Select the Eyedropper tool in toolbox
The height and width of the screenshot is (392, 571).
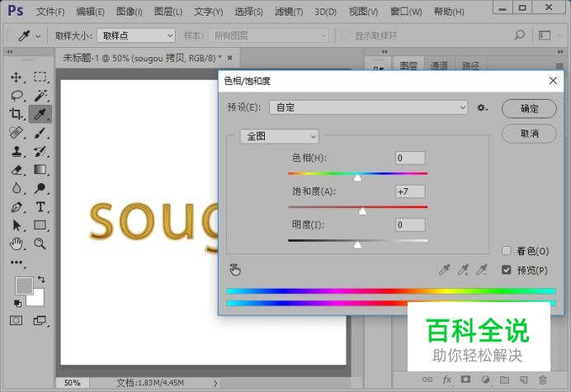pyautogui.click(x=40, y=114)
